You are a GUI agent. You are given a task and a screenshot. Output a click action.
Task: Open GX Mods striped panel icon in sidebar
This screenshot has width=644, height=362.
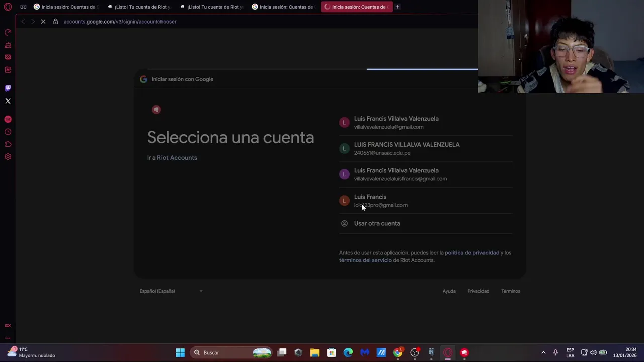point(8,57)
